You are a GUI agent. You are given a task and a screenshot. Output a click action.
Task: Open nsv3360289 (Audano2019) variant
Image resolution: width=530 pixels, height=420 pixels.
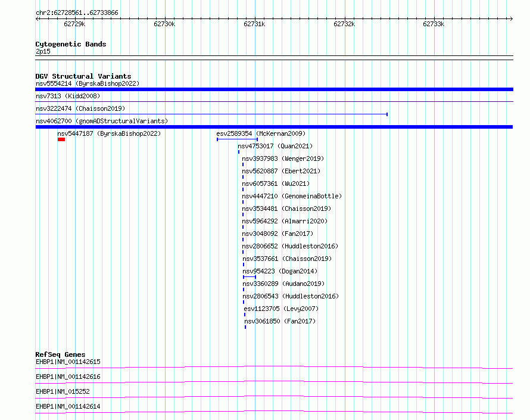[x=283, y=284]
